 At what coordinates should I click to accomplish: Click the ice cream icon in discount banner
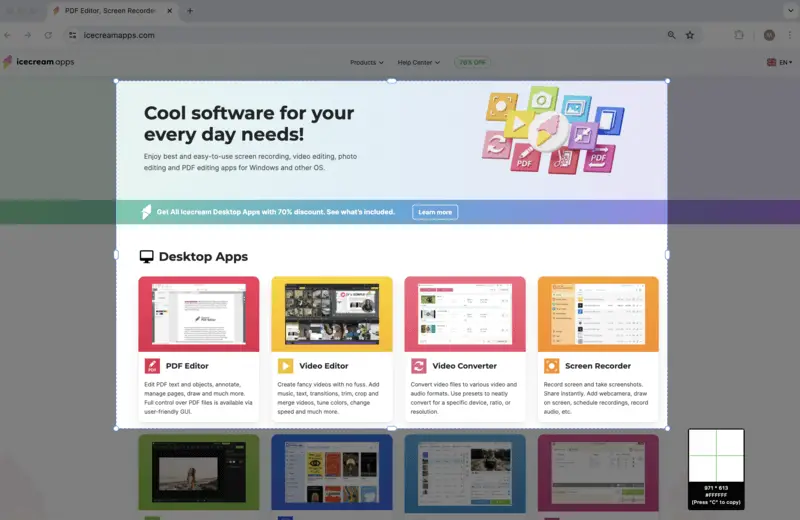(x=146, y=212)
